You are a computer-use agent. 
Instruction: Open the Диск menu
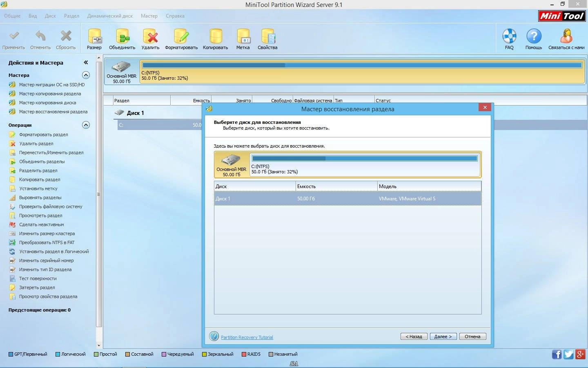coord(50,16)
